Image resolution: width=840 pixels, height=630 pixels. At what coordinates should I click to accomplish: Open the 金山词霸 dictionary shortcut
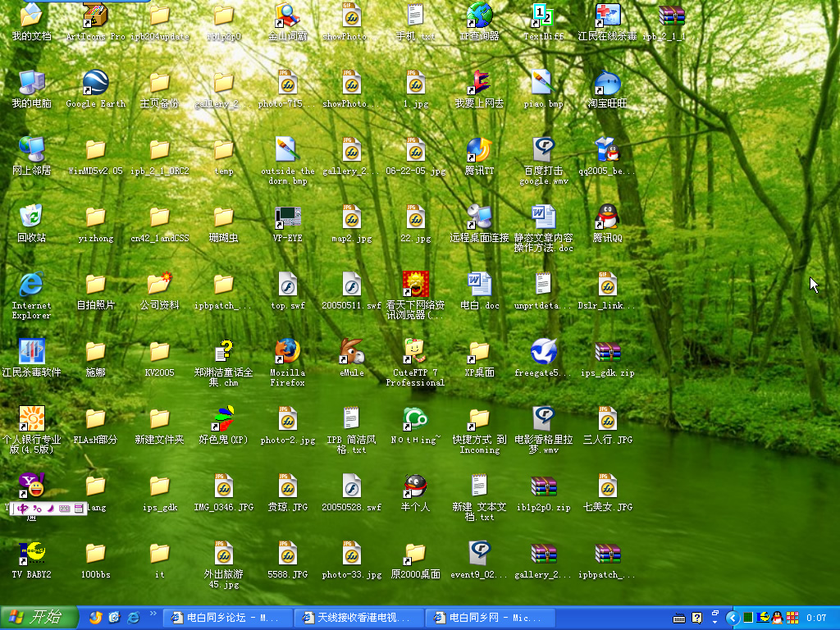click(287, 16)
